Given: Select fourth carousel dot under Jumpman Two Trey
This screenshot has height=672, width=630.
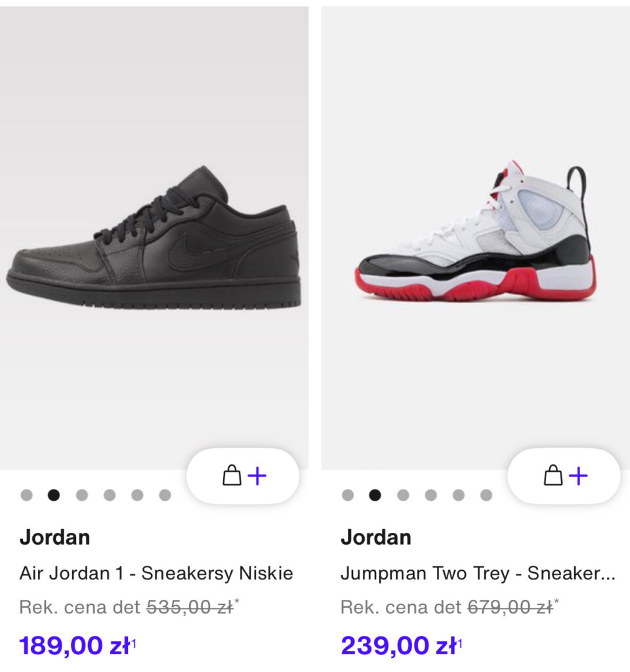Looking at the screenshot, I should click(x=430, y=495).
